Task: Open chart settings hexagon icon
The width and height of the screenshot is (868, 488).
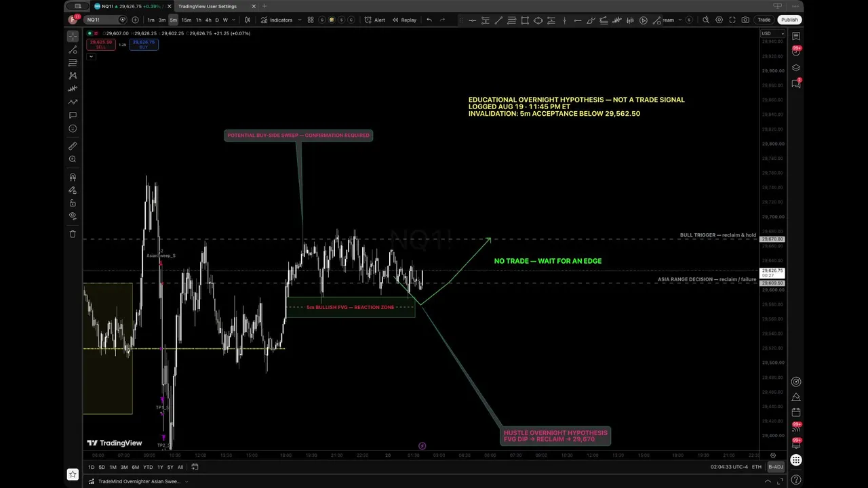Action: (719, 20)
